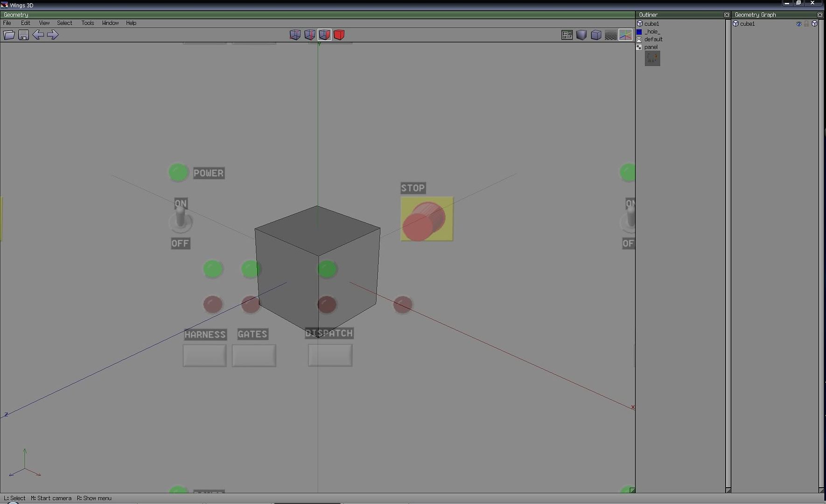Switch to Vertex selection mode cube
This screenshot has height=504, width=826.
pos(295,35)
